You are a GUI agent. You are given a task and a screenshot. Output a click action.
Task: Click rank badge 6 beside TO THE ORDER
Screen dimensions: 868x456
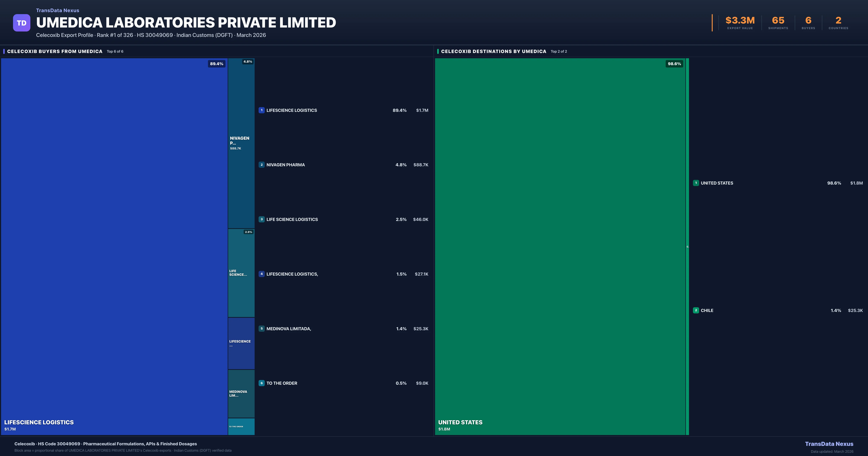[x=261, y=383]
